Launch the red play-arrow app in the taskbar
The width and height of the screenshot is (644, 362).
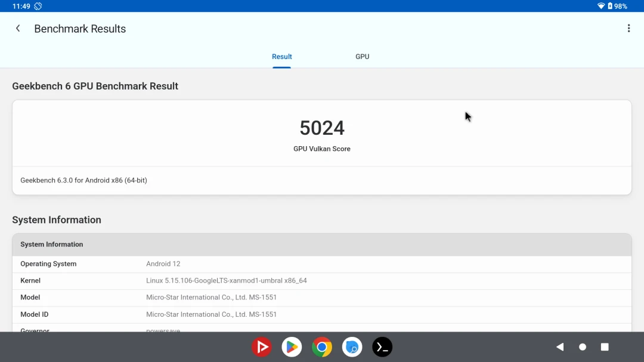tap(261, 347)
